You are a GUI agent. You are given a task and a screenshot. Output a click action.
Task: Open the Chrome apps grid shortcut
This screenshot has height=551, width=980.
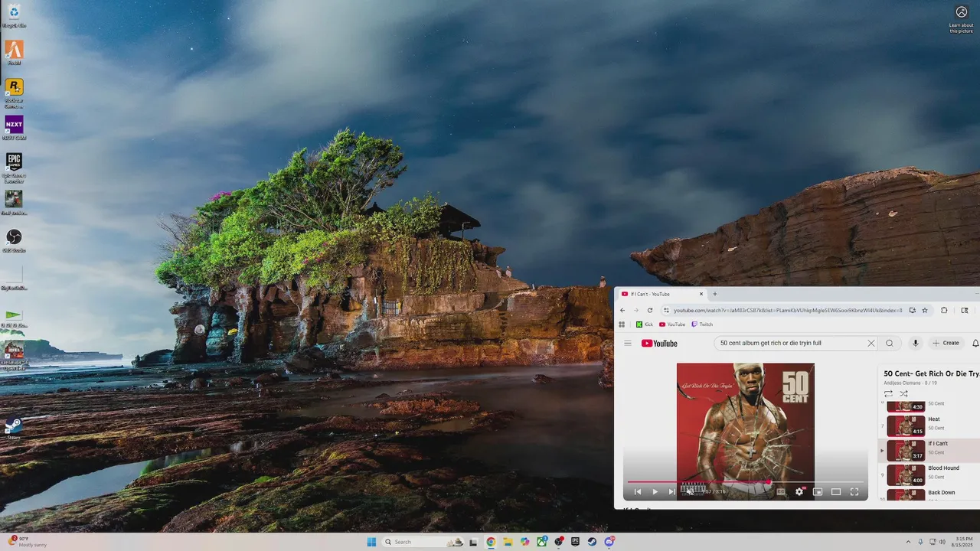pos(622,324)
